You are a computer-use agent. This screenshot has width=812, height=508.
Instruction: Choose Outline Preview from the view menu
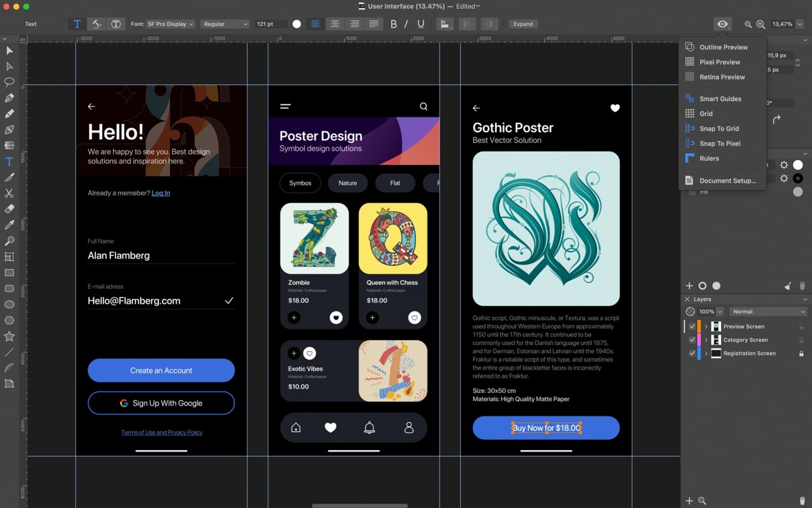[723, 47]
